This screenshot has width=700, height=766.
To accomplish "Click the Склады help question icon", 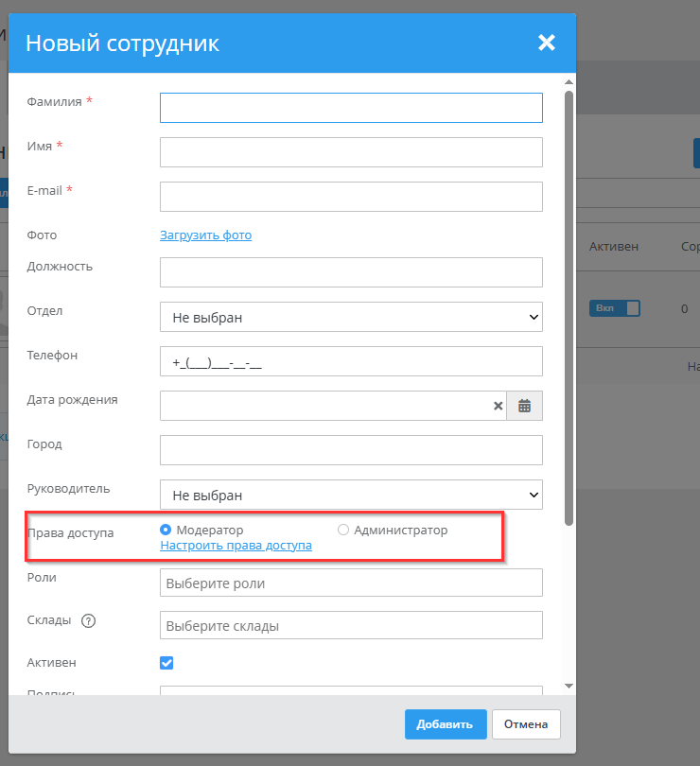I will [89, 621].
